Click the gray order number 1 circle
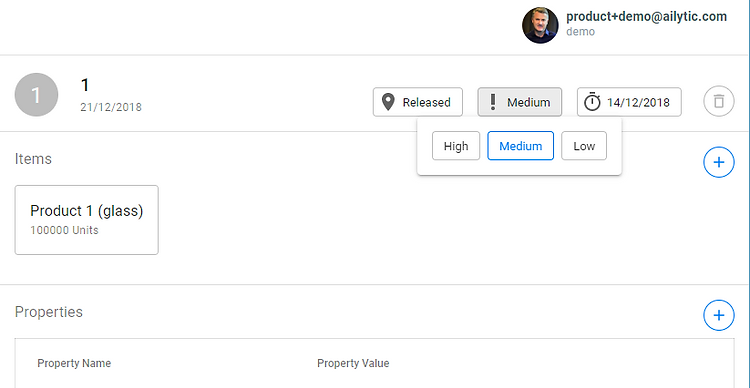The width and height of the screenshot is (750, 388). 36,95
